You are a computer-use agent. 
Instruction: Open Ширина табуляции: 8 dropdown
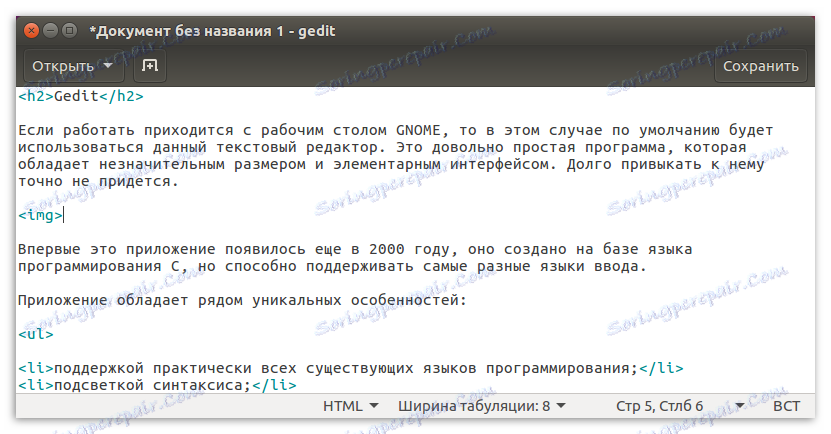(482, 406)
